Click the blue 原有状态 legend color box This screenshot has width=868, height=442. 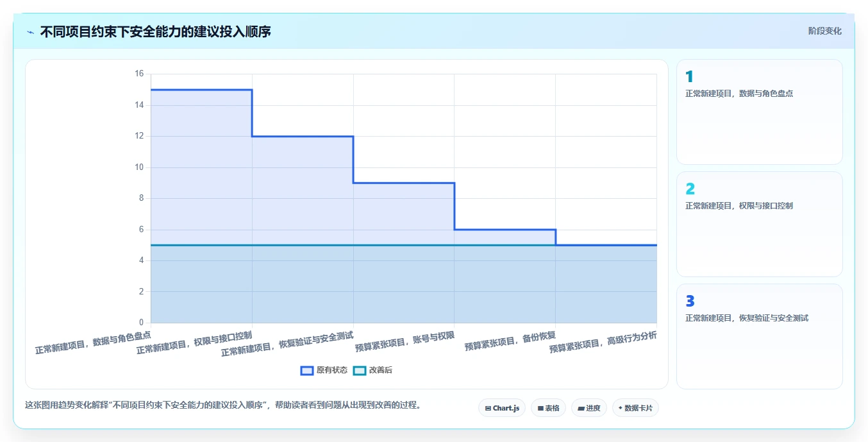307,370
